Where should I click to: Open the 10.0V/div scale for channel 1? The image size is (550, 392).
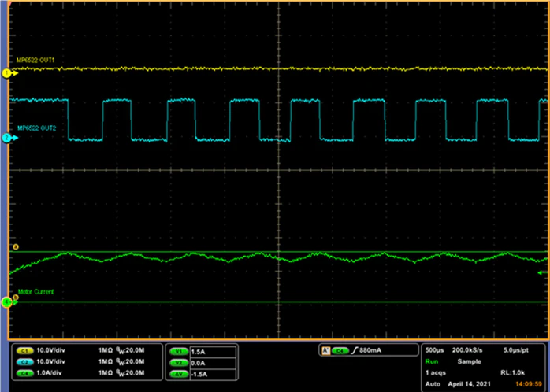coord(55,349)
